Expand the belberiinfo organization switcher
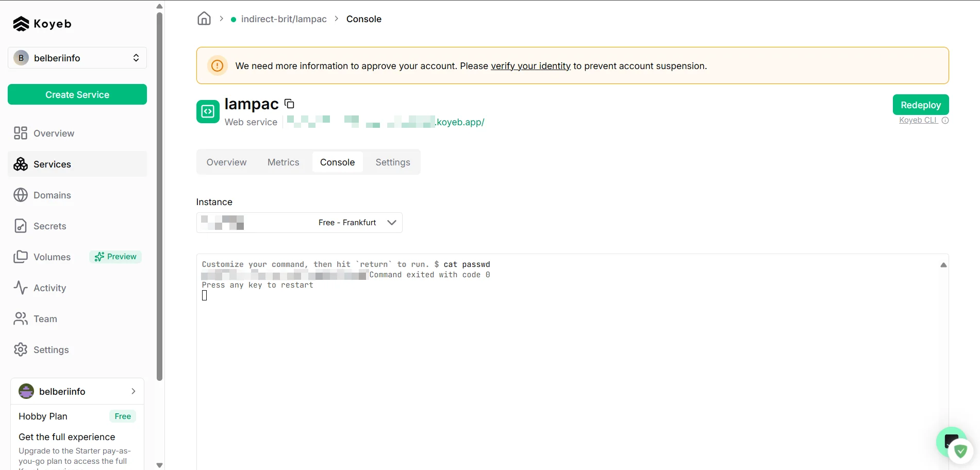 click(136, 58)
